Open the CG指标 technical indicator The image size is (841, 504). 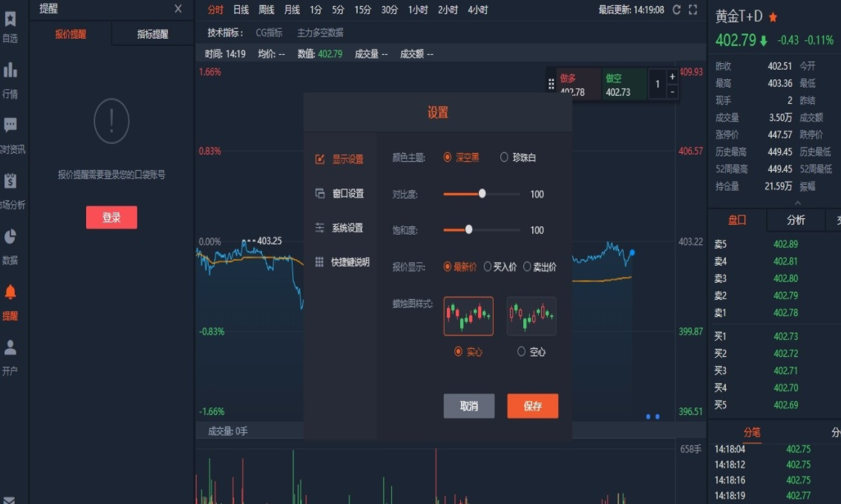(x=269, y=33)
